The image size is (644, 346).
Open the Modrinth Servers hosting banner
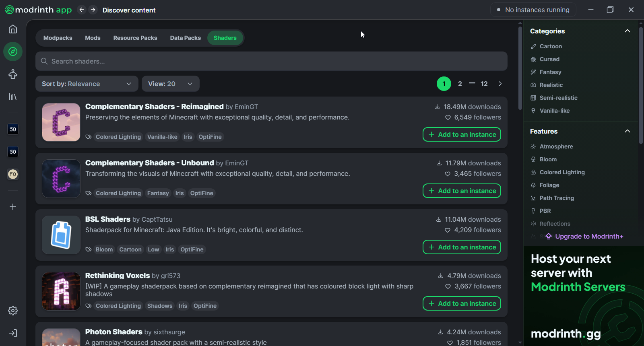tap(584, 296)
